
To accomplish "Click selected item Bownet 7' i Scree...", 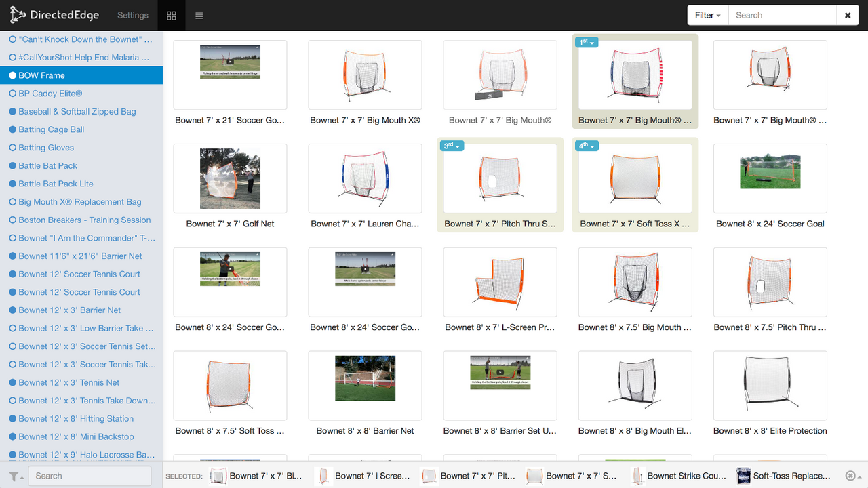I will (x=363, y=476).
